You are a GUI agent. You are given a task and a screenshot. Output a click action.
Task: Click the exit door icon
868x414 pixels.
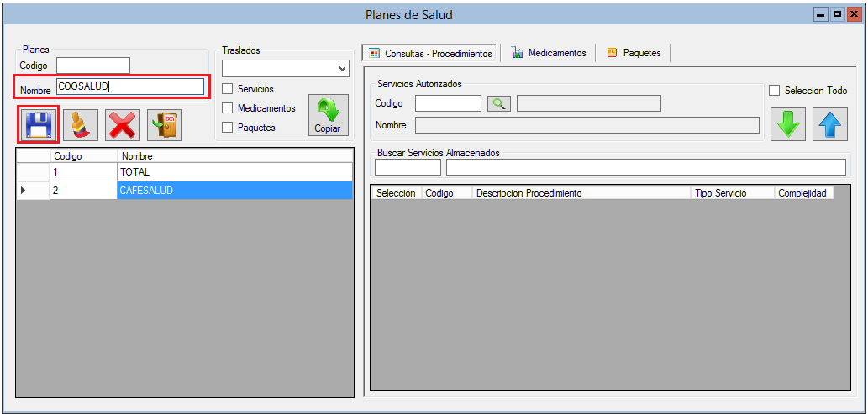[x=164, y=125]
